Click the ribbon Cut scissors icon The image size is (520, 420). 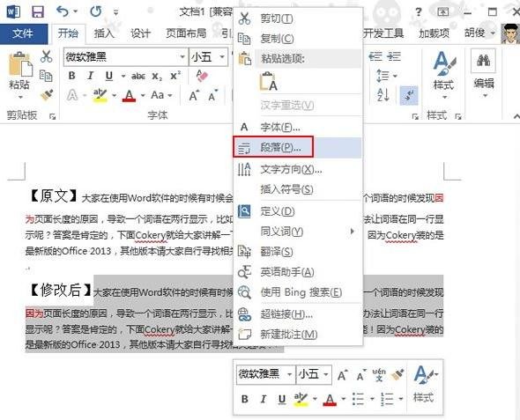point(46,56)
